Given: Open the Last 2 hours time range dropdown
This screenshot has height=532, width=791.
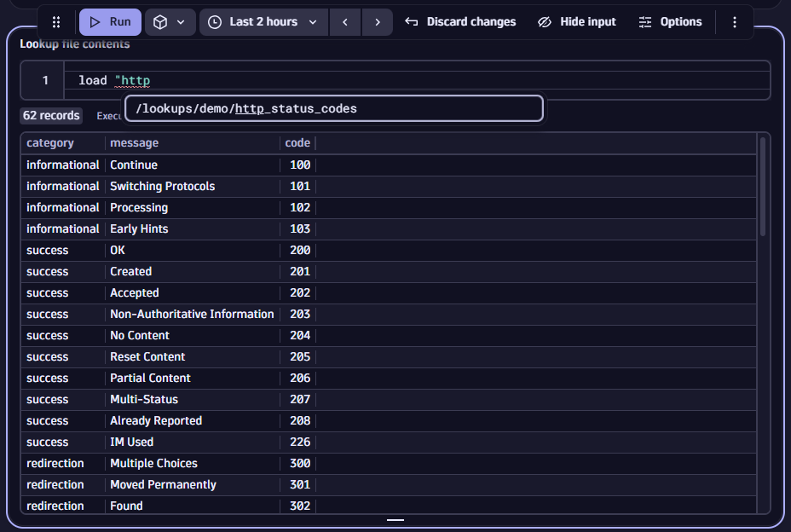Looking at the screenshot, I should click(263, 21).
